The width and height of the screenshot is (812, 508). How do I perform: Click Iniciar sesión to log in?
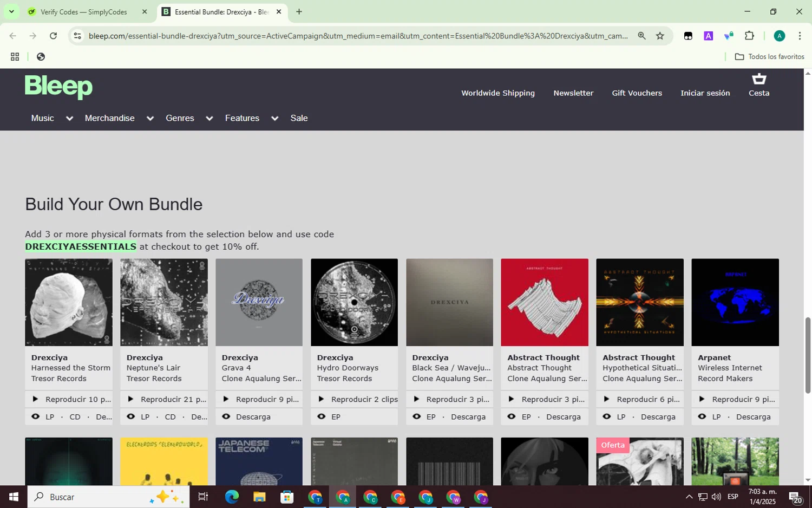[705, 93]
